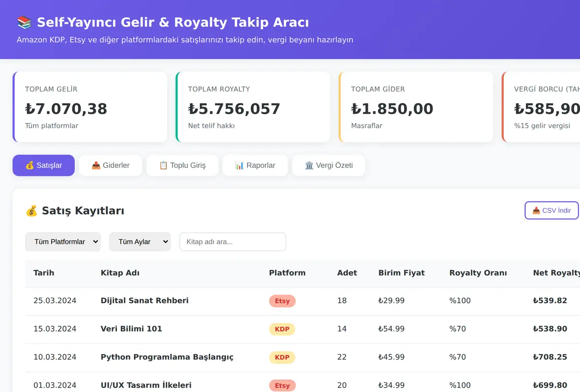
Task: Click the Royalty Oranı column header
Action: [x=478, y=273]
